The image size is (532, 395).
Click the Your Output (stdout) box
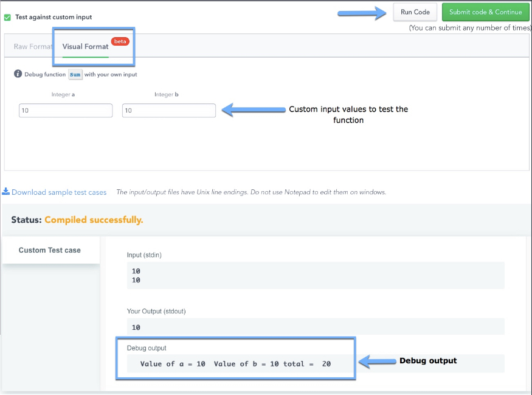[315, 327]
